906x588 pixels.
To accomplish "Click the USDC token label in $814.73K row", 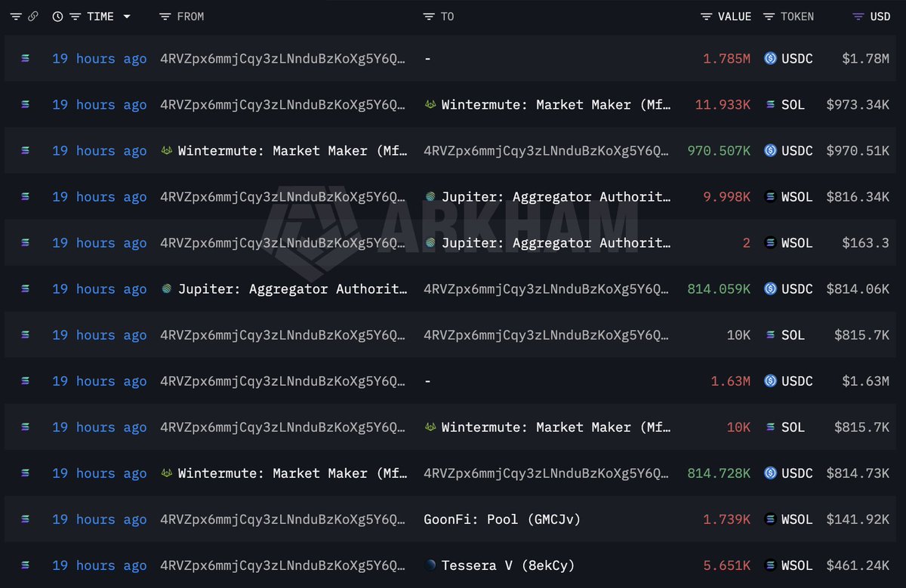I will [x=797, y=473].
